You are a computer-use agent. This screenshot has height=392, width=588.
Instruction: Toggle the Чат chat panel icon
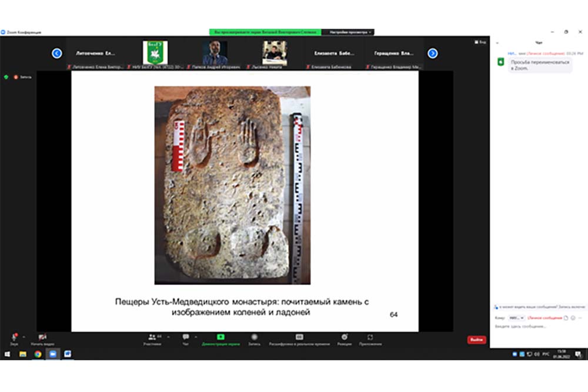pyautogui.click(x=186, y=338)
